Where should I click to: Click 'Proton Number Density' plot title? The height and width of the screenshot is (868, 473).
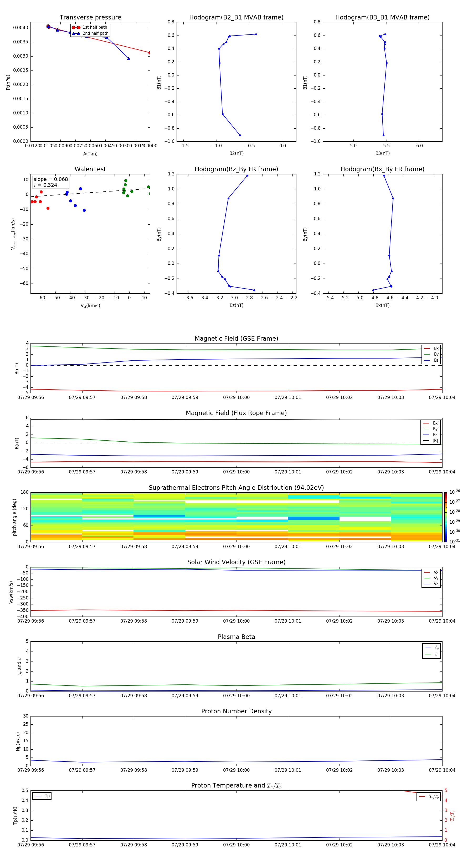(x=236, y=712)
